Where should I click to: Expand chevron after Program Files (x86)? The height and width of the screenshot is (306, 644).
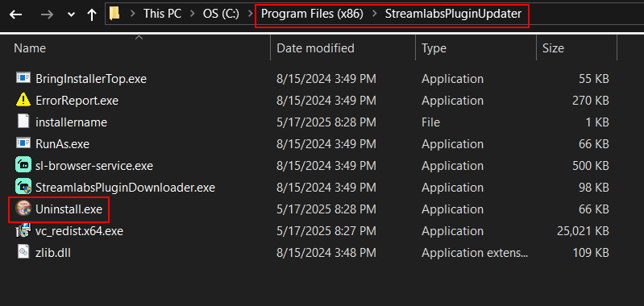pos(374,14)
